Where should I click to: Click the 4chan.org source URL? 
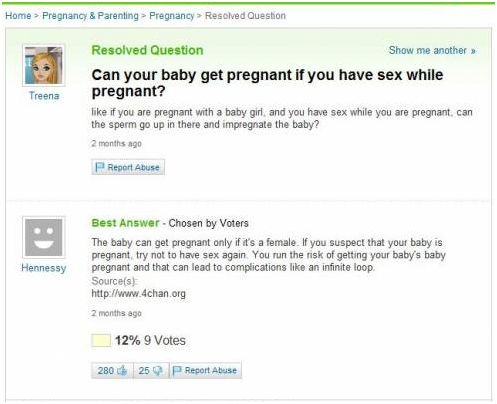coord(139,294)
